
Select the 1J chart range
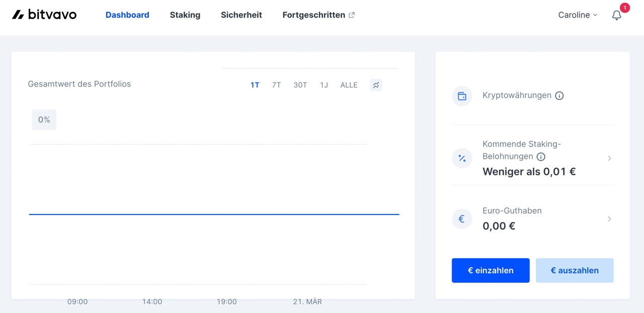[x=324, y=85]
